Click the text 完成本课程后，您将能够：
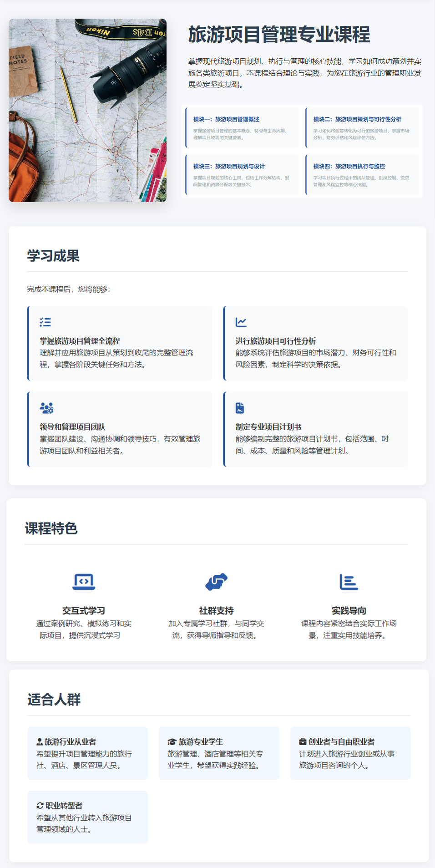Viewport: 435px width, 868px height. click(69, 289)
